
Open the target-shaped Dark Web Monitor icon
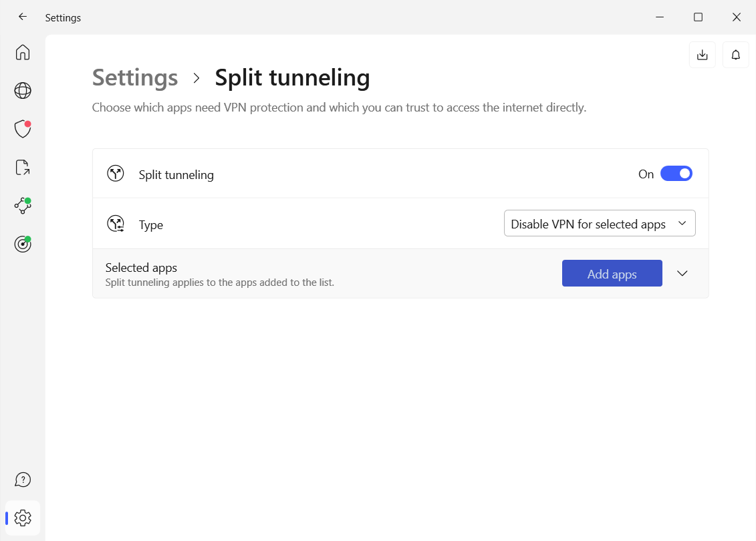(23, 244)
